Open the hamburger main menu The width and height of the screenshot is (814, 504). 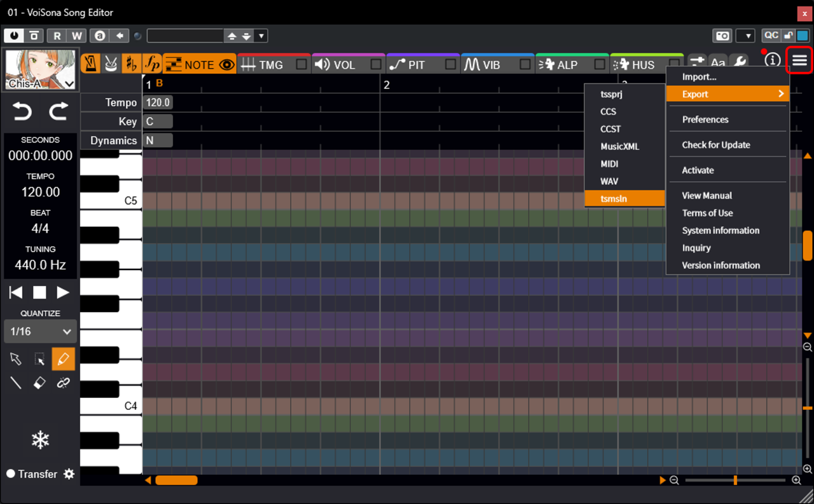pos(799,60)
